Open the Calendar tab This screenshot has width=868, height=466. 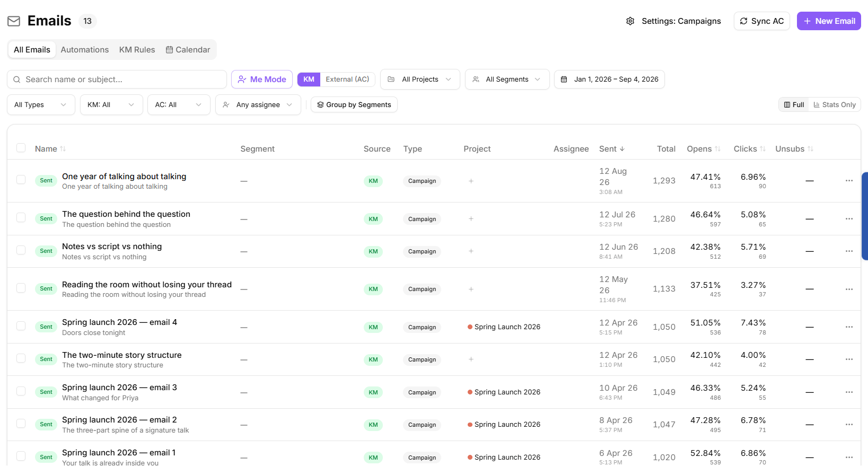pyautogui.click(x=188, y=50)
